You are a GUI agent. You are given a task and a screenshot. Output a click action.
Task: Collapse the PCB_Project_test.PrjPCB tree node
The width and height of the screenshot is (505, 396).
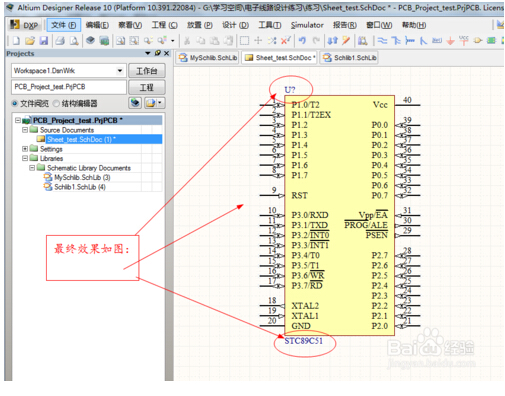[18, 120]
